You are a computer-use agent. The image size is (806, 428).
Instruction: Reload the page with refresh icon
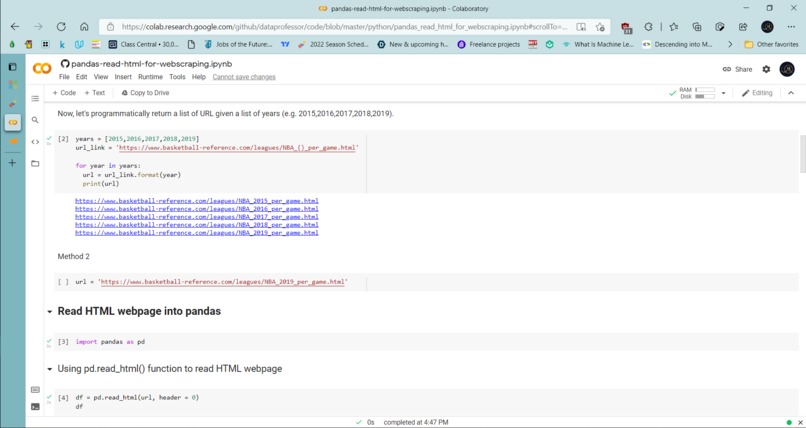pos(61,27)
